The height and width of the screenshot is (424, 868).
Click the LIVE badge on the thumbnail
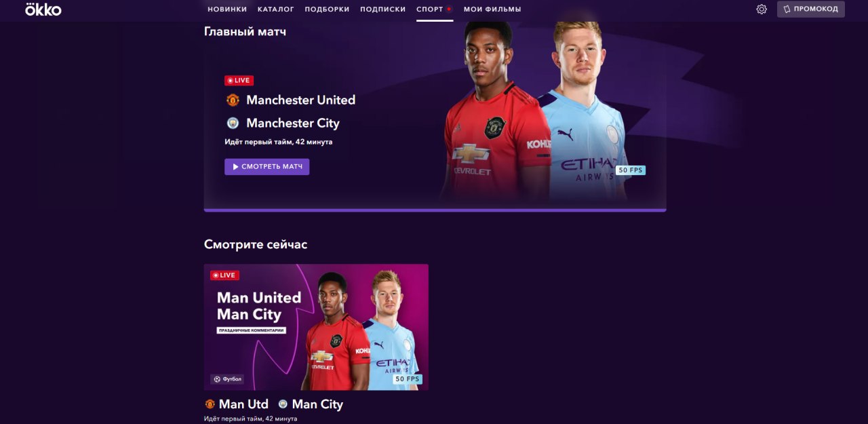tap(224, 275)
